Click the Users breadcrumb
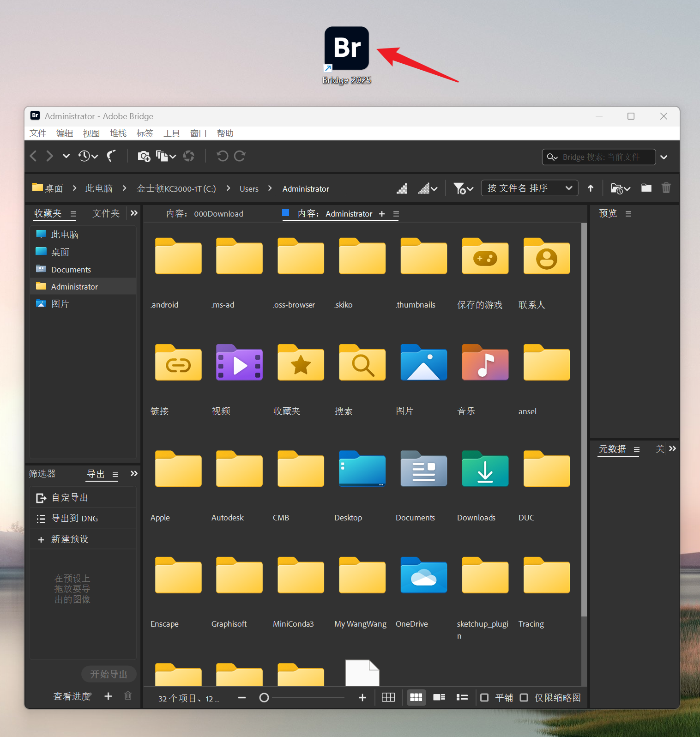Viewport: 700px width, 737px height. coord(249,189)
